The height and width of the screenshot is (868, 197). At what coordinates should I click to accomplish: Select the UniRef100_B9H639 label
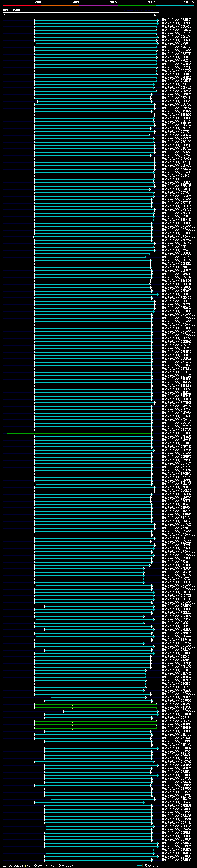(x=177, y=40)
